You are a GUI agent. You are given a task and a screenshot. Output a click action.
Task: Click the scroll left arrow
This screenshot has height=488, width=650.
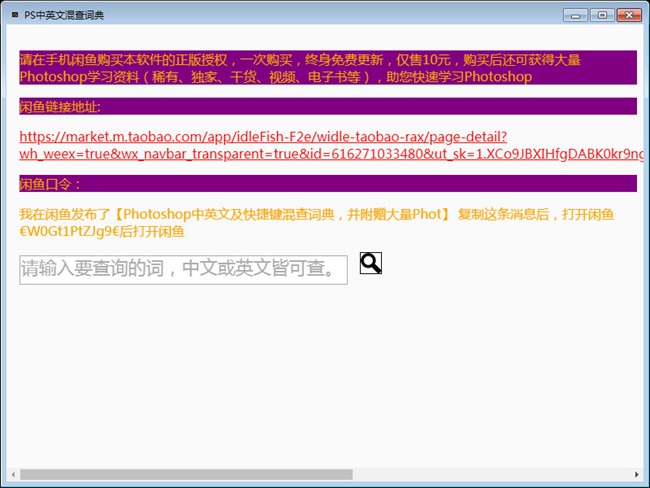point(13,474)
